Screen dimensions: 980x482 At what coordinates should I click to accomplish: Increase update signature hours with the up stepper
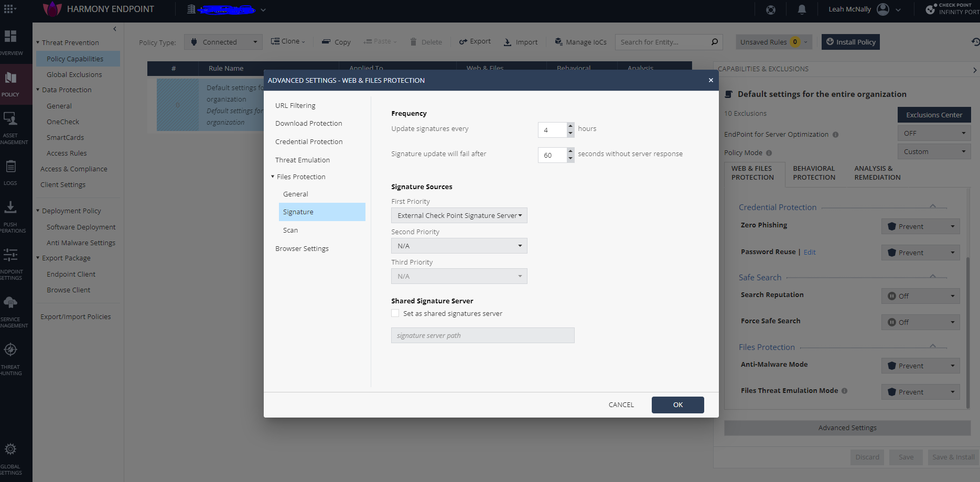570,126
